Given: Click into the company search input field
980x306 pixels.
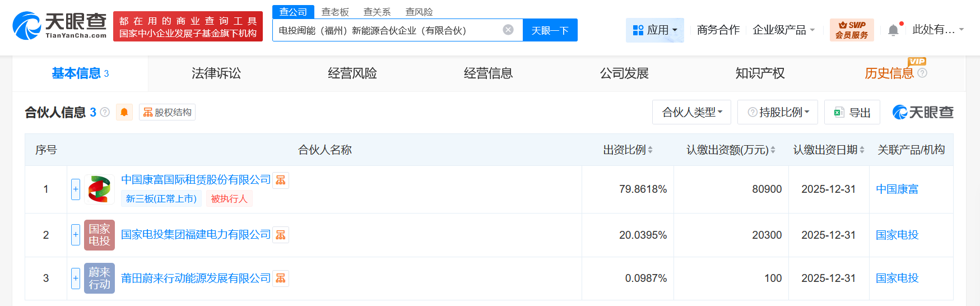Looking at the screenshot, I should (387, 30).
